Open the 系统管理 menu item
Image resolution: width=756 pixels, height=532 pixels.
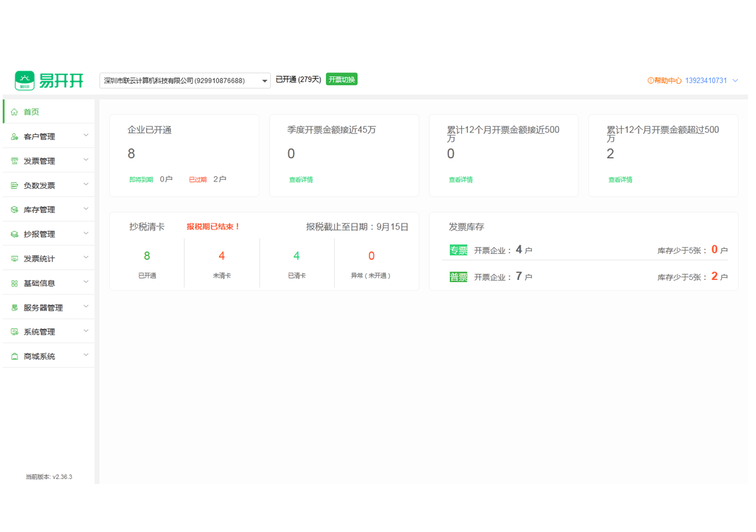[39, 332]
